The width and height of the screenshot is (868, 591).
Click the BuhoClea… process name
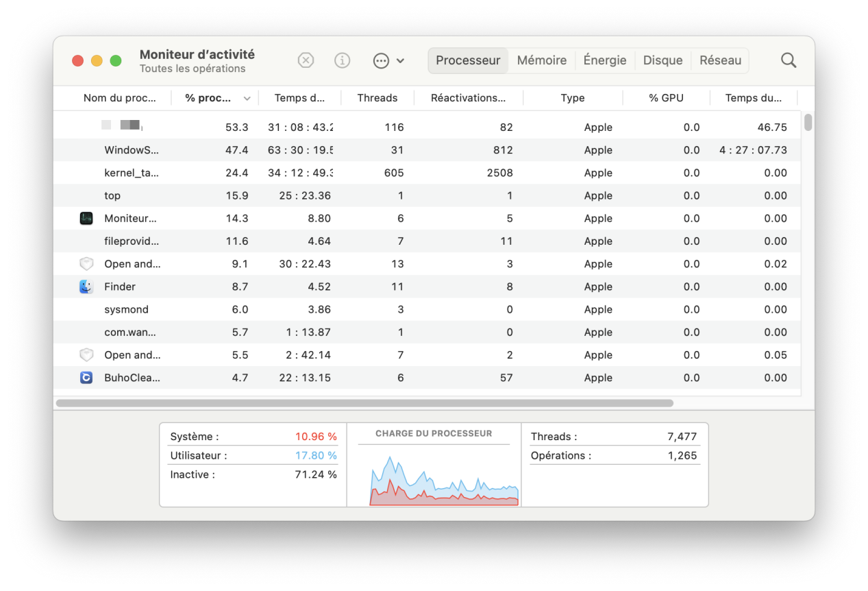point(132,378)
